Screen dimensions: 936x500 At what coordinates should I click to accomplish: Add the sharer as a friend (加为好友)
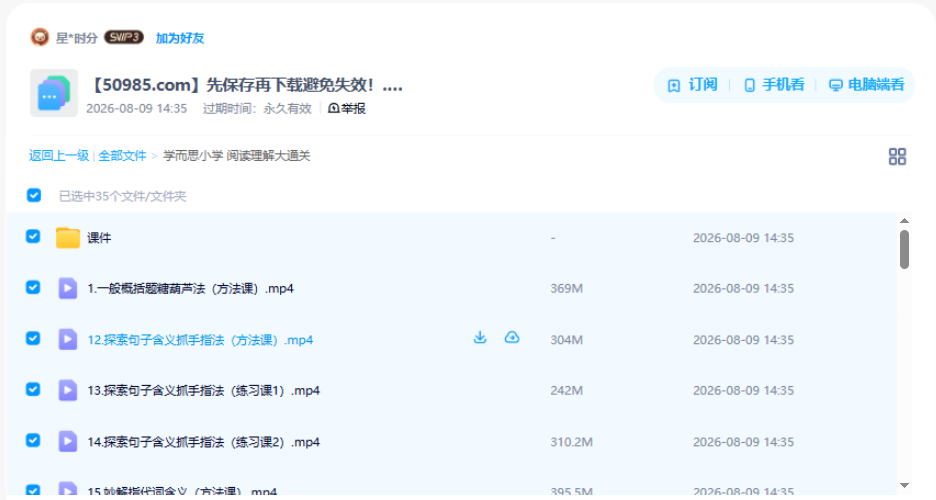pos(180,38)
